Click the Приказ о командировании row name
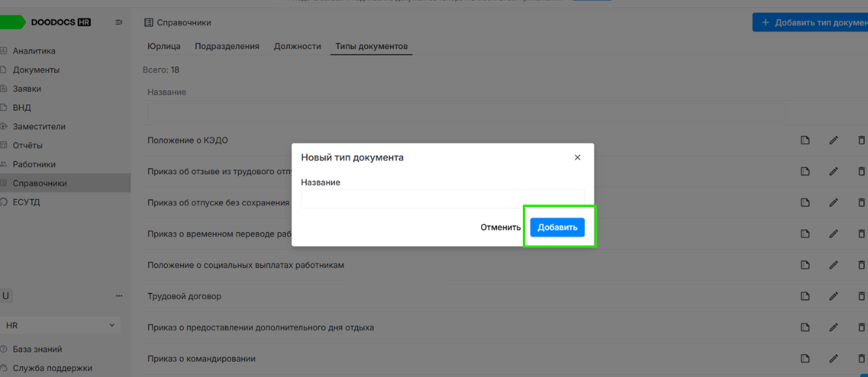 201,358
